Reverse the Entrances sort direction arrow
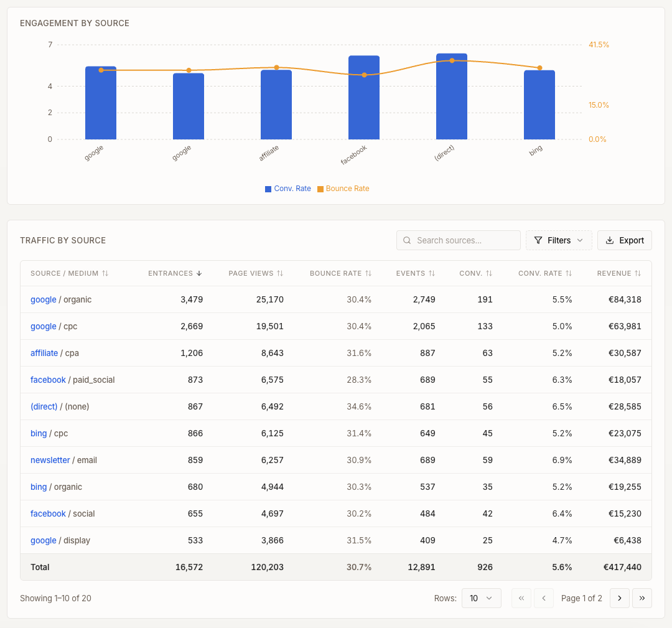This screenshot has width=672, height=628. tap(199, 273)
